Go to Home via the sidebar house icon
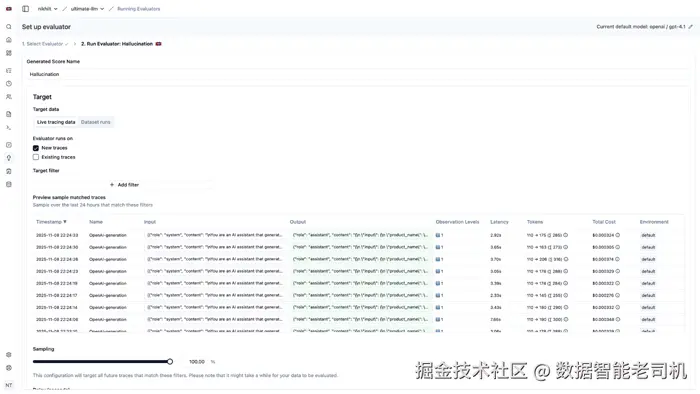Screen dimensions: 700x394 pos(8,40)
